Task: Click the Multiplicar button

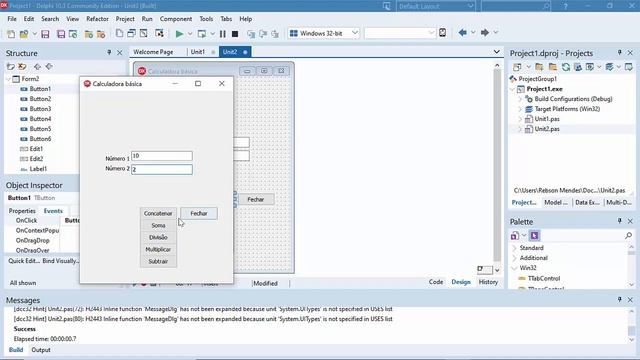Action: pos(158,249)
